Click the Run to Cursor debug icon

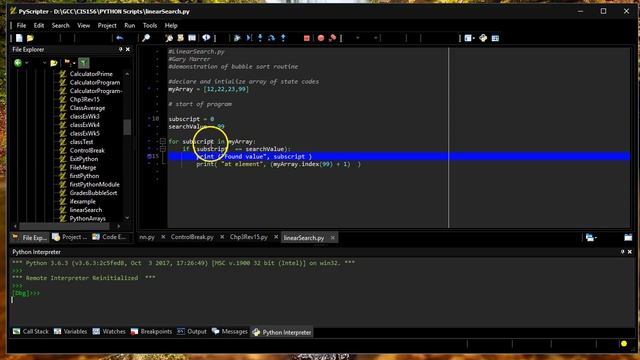(249, 38)
